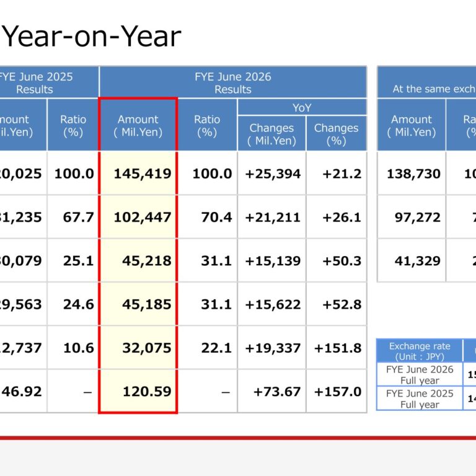Click the +15,622 changes cell
Image resolution: width=476 pixels, height=476 pixels.
(271, 304)
